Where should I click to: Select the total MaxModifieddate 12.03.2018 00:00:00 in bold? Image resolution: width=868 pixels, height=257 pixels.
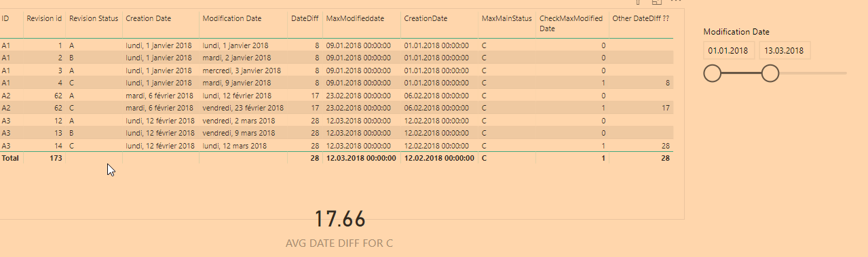pyautogui.click(x=361, y=157)
